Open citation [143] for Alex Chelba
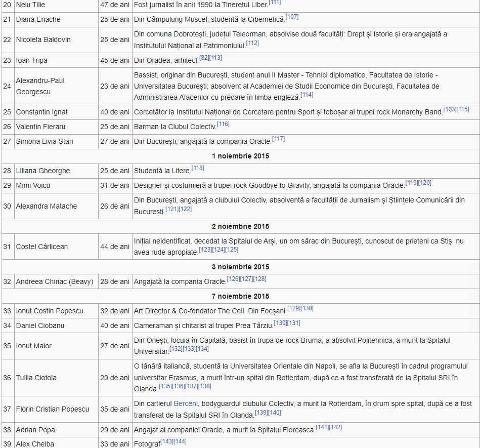This screenshot has width=480, height=448. point(167,441)
